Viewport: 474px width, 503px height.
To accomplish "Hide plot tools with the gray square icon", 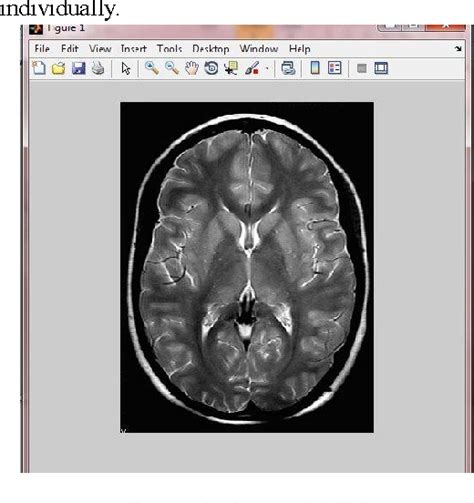I will [362, 69].
